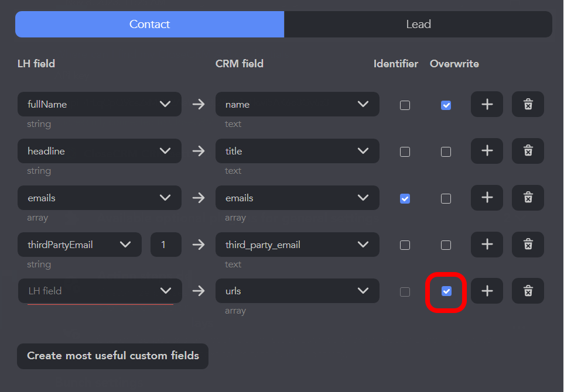Image resolution: width=564 pixels, height=392 pixels.
Task: Add a mapping after headline row
Action: (x=487, y=151)
